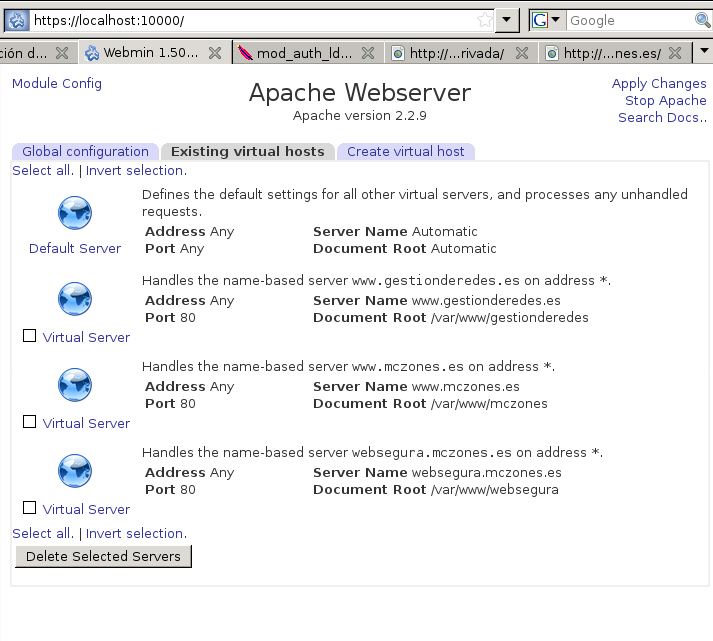Close the mod_auth_ld tab
This screenshot has width=713, height=641.
coord(368,53)
